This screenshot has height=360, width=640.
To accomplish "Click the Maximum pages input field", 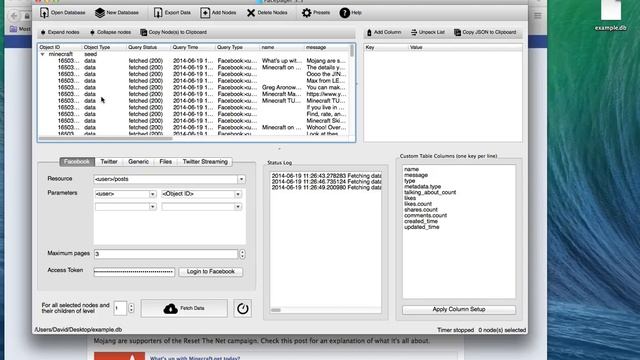I will pos(166,254).
